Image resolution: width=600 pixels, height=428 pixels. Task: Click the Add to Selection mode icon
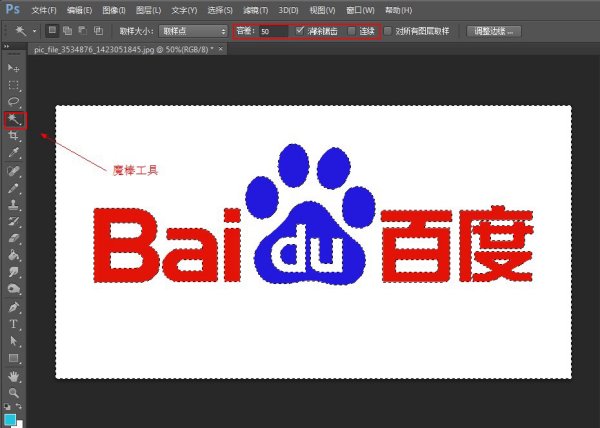pos(67,31)
